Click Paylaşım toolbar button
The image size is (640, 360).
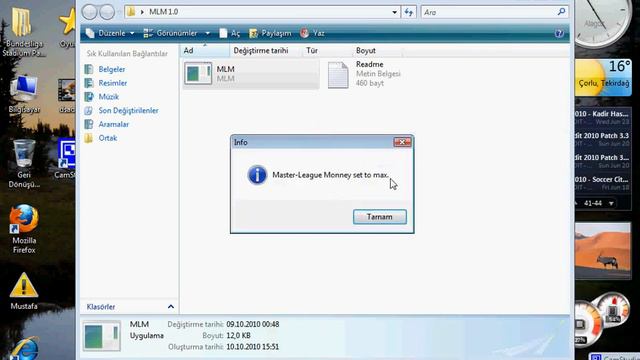pyautogui.click(x=270, y=33)
